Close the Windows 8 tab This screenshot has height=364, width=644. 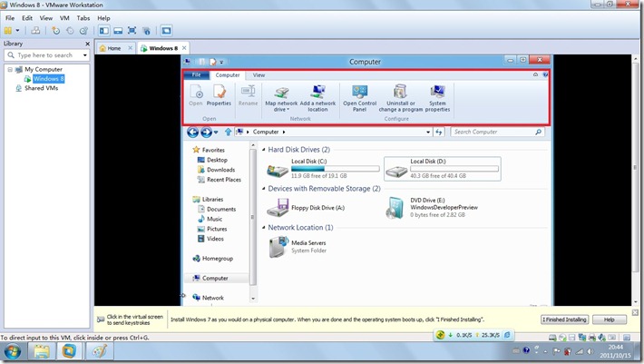[184, 48]
